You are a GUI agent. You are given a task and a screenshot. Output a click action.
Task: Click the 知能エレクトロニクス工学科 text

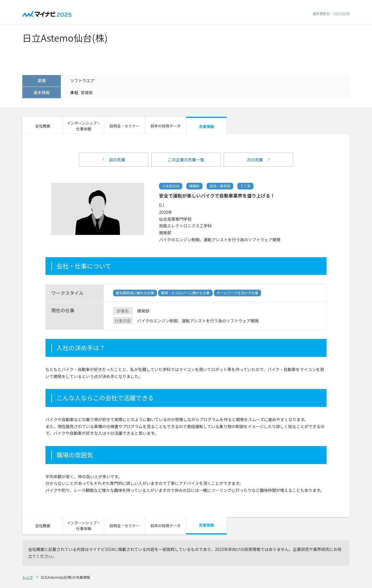tap(185, 226)
